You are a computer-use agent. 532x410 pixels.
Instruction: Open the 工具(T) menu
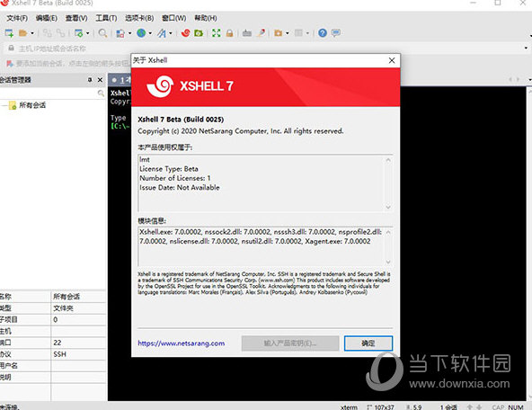(106, 18)
